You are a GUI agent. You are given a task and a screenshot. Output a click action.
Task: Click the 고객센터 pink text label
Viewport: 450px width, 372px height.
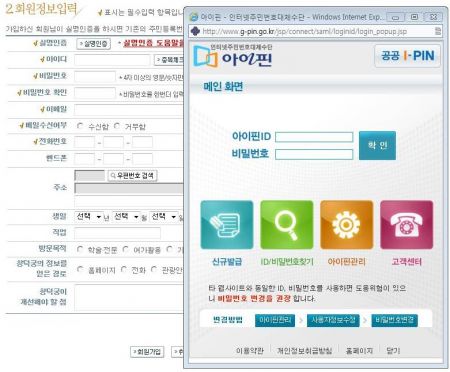406,262
